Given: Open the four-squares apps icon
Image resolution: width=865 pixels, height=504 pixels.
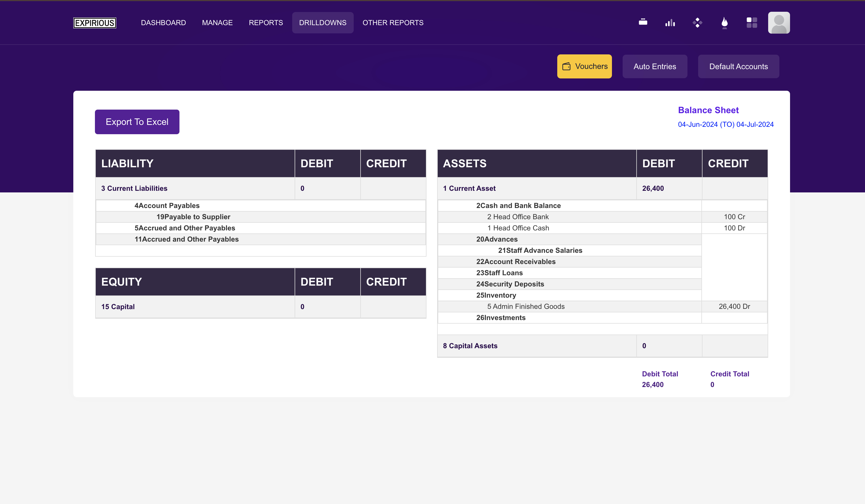Looking at the screenshot, I should [752, 23].
